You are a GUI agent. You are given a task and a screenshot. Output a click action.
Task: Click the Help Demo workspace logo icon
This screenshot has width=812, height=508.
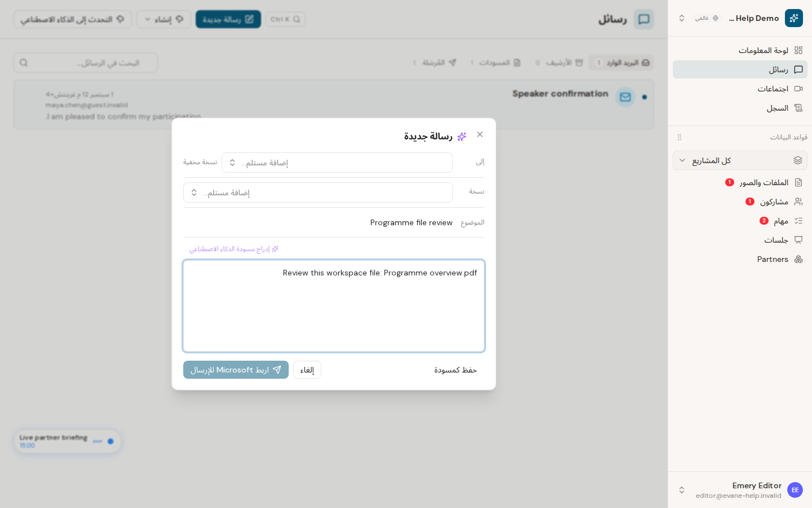pos(794,18)
